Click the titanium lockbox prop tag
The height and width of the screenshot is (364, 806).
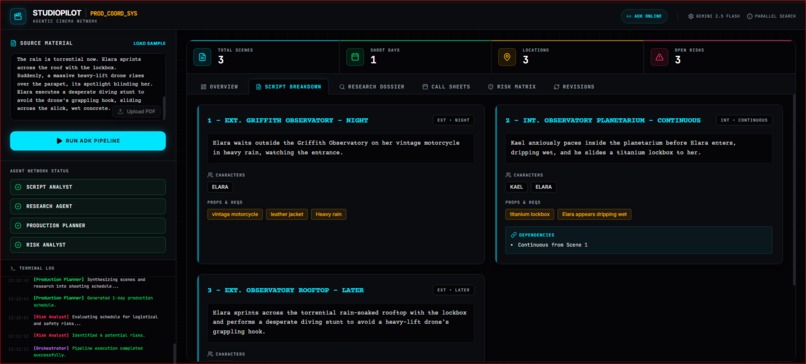pyautogui.click(x=529, y=214)
